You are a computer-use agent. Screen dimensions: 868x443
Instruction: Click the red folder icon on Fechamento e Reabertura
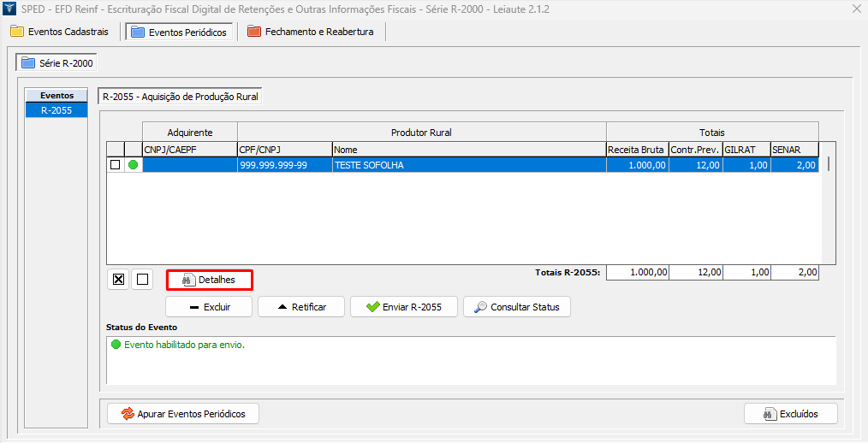pyautogui.click(x=253, y=32)
